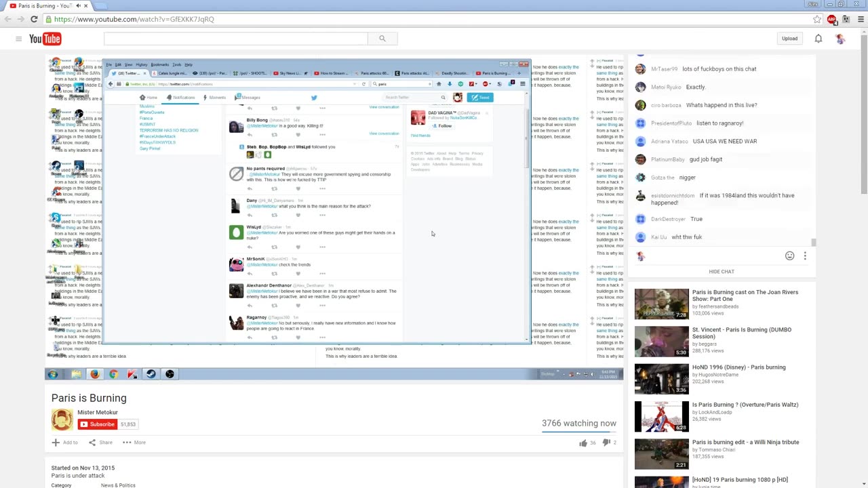Open the Joan Rivers Show video thumbnail
The width and height of the screenshot is (868, 488).
point(661,304)
